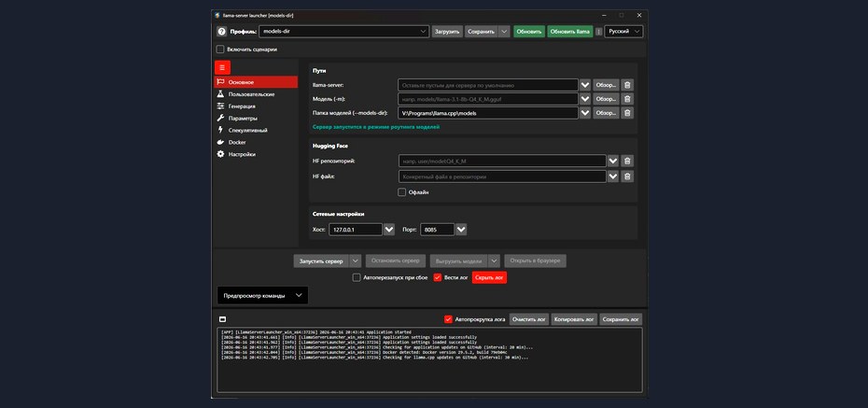Open the Параметры sidebar section
The image size is (868, 408).
tap(256, 118)
